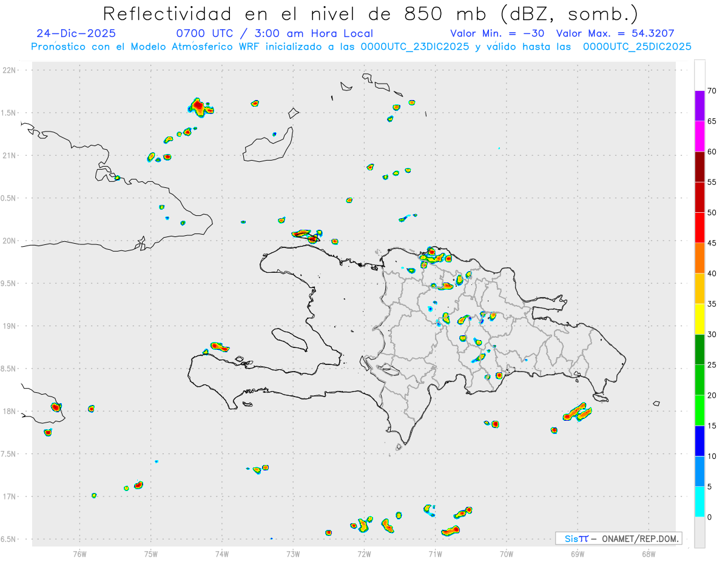
Task: Click the purple 65-70 dBZ legend color band
Action: pyautogui.click(x=699, y=105)
